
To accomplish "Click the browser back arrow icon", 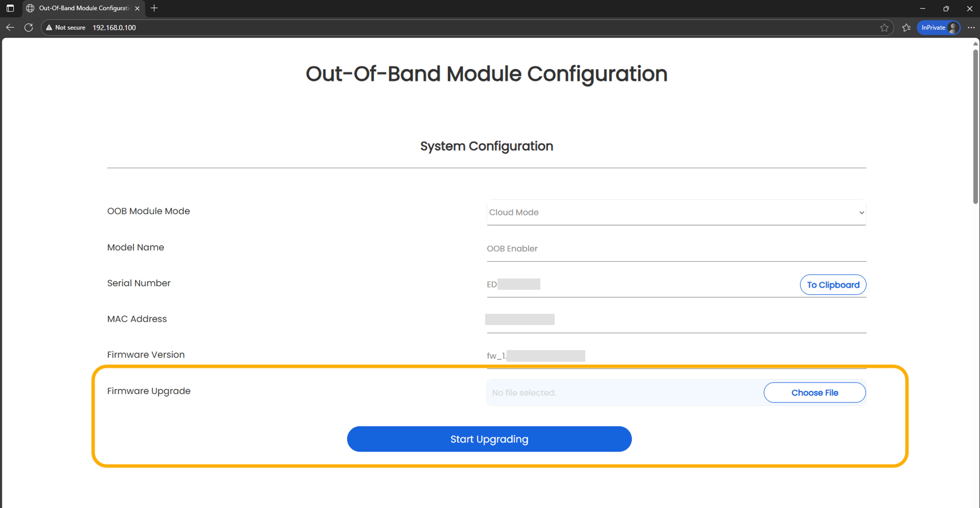I will click(x=10, y=27).
